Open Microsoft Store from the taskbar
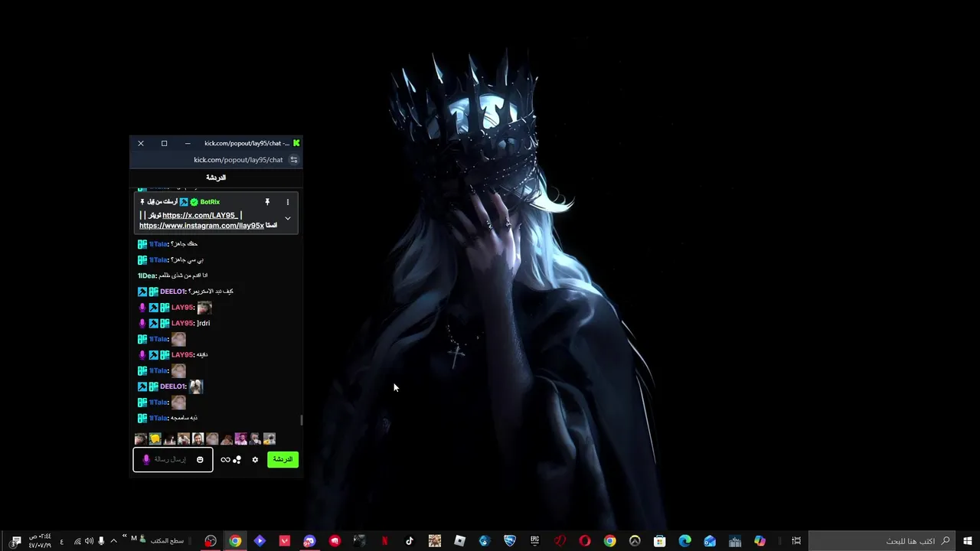This screenshot has height=551, width=980. point(660,541)
